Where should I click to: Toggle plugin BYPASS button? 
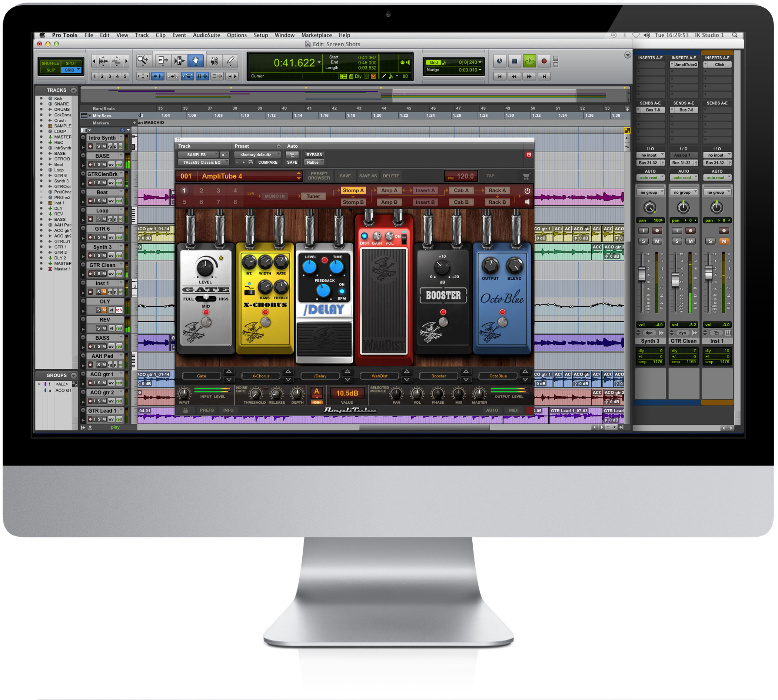point(314,154)
